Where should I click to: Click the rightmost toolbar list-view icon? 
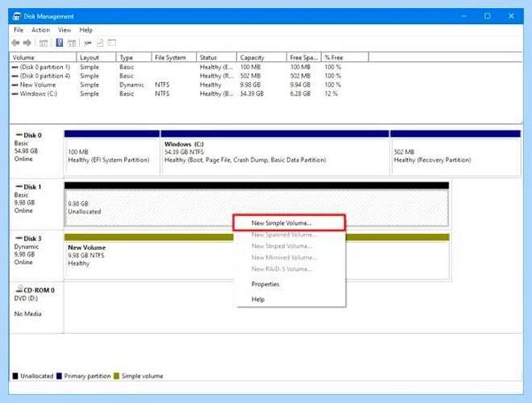tap(112, 43)
